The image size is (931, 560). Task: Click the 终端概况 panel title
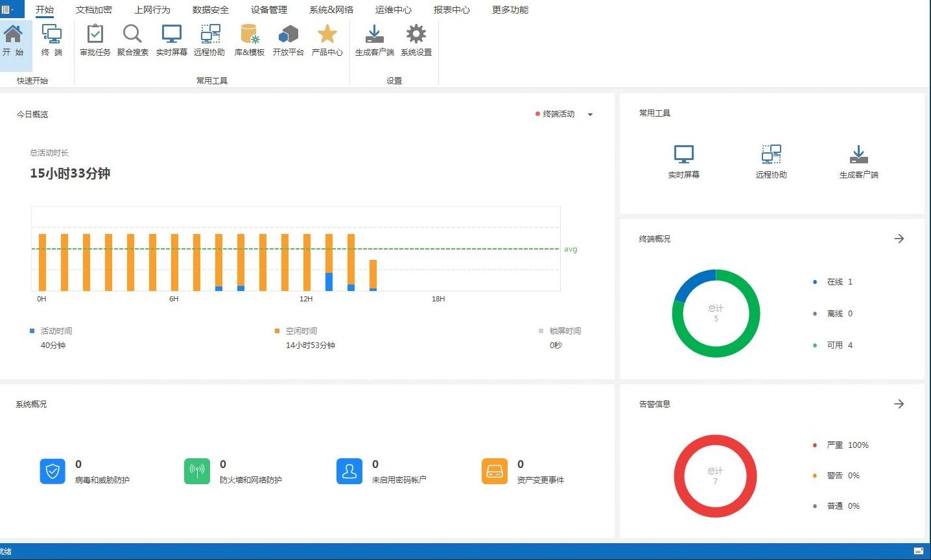(x=655, y=239)
